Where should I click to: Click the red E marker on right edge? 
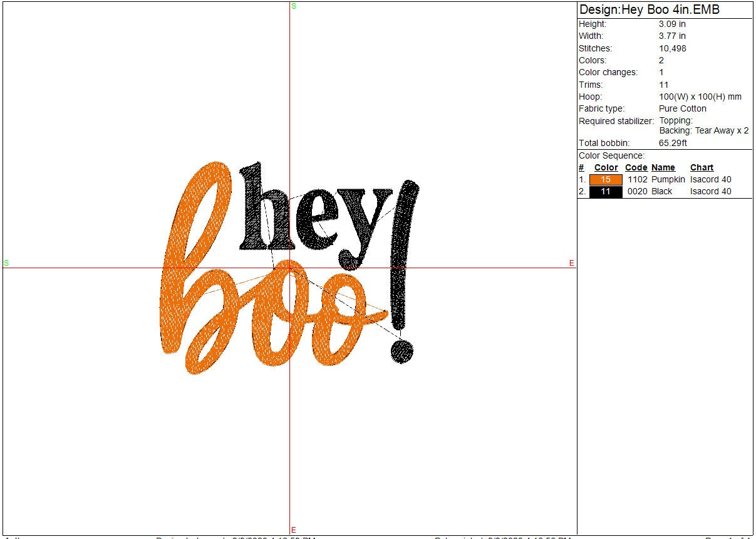click(571, 263)
